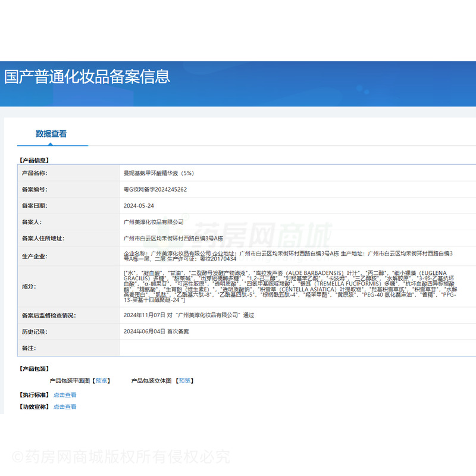Click the 【产品信息】 section header
The width and height of the screenshot is (476, 476).
[34, 161]
